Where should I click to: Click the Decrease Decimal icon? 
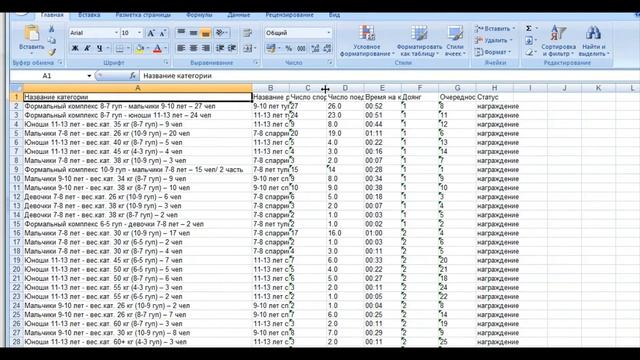(x=327, y=49)
